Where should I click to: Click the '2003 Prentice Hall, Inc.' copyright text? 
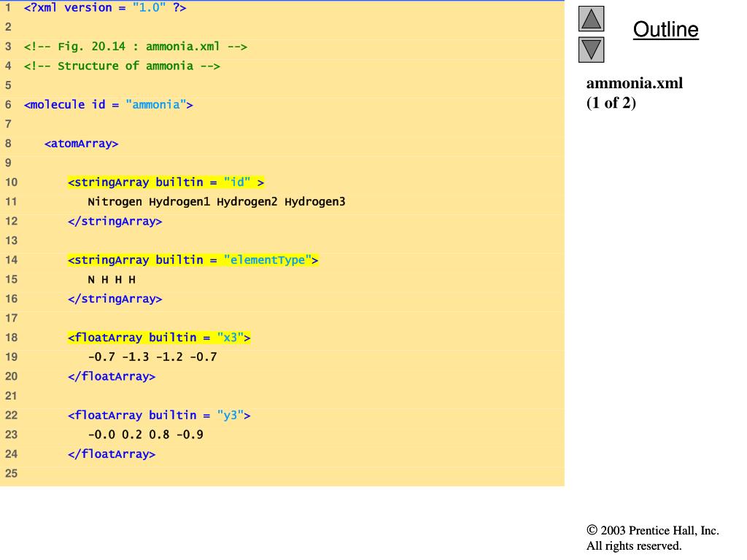653,531
